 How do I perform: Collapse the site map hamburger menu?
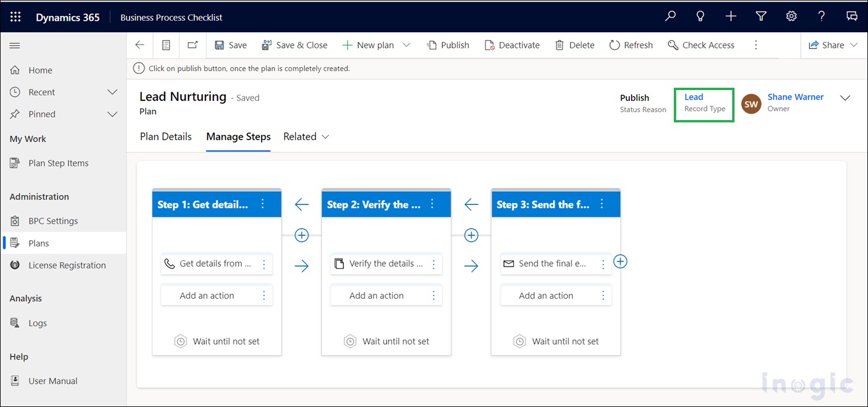pos(15,46)
